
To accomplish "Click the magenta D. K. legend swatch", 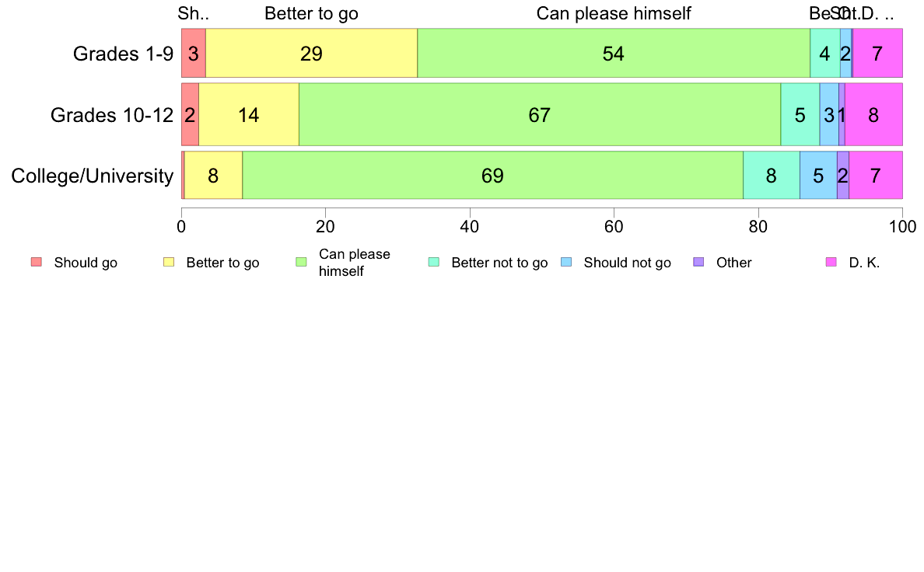I will click(831, 262).
